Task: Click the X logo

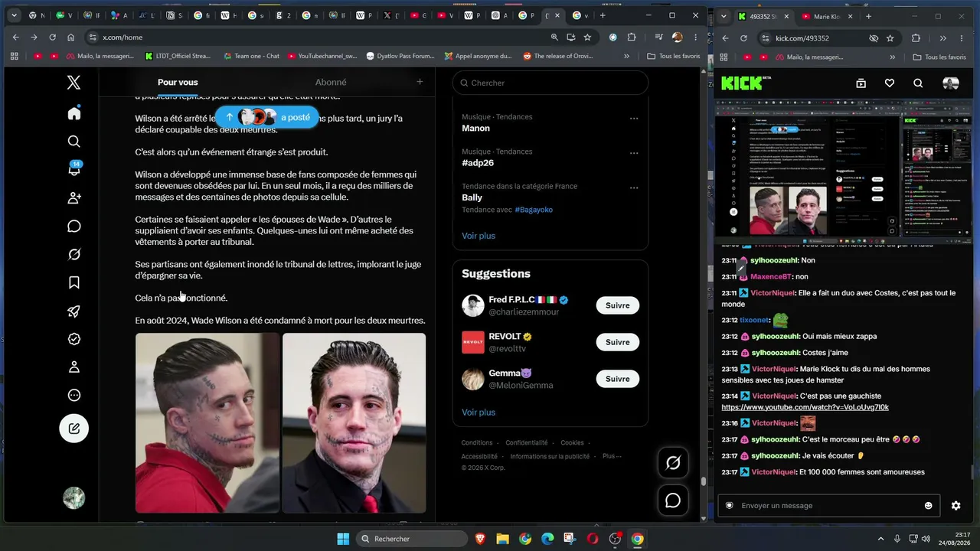Action: tap(73, 83)
